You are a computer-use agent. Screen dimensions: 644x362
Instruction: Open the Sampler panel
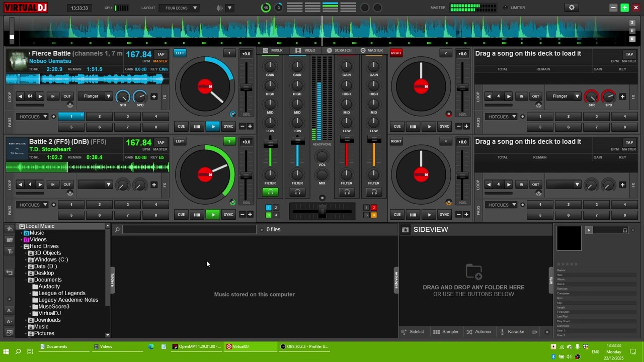(x=446, y=332)
